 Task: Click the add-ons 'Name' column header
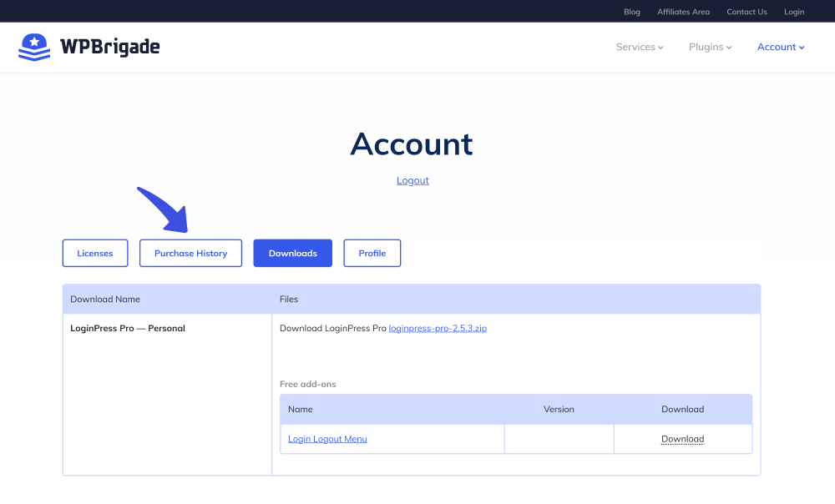301,409
